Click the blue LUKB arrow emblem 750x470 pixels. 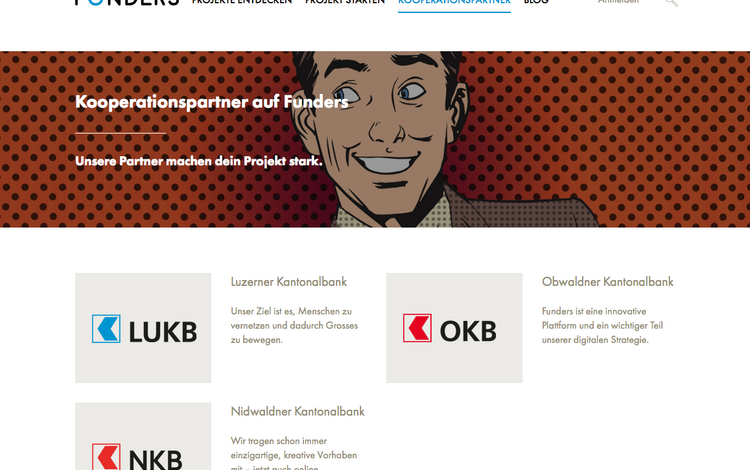pyautogui.click(x=106, y=329)
